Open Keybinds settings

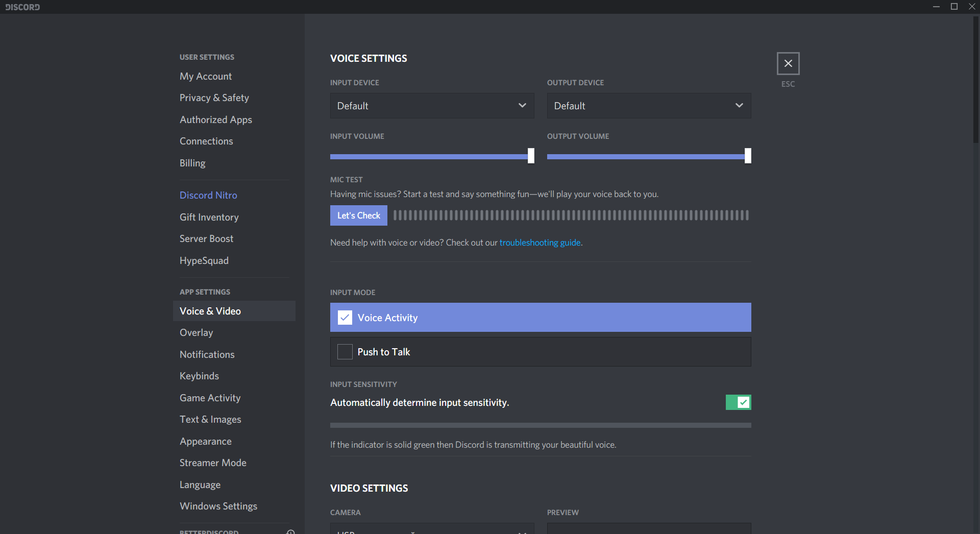(199, 376)
